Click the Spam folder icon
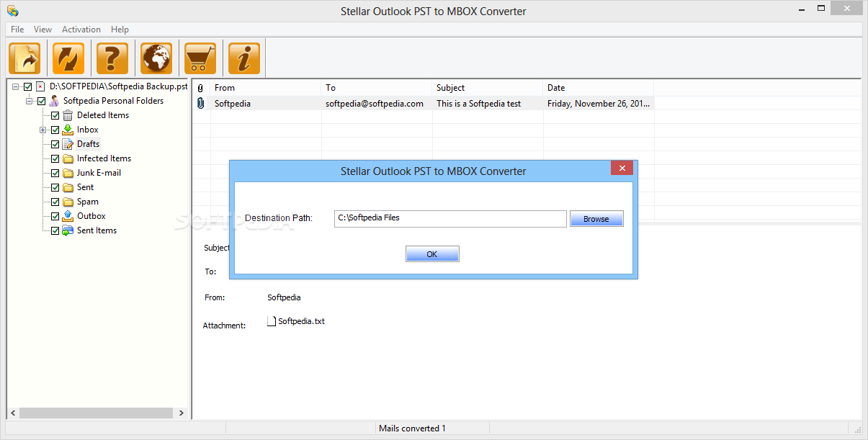This screenshot has width=868, height=440. pos(68,202)
